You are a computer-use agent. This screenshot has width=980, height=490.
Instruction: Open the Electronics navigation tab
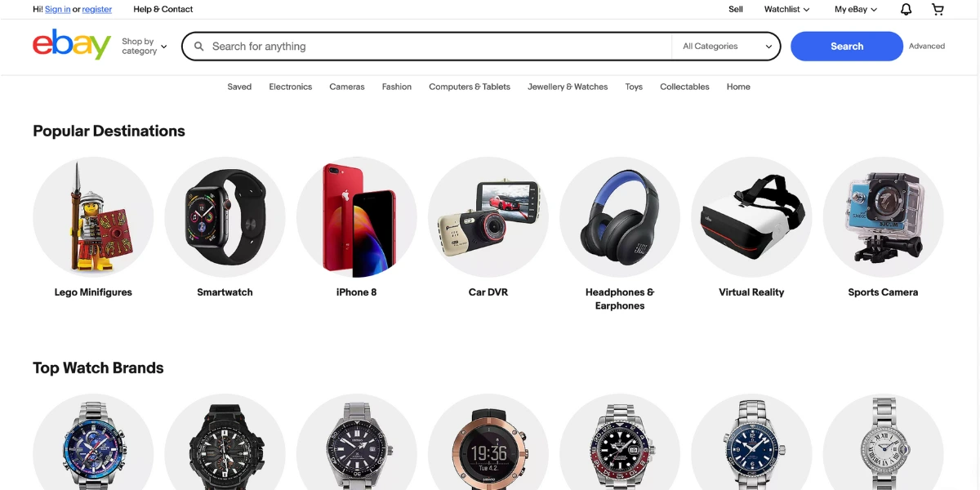click(x=291, y=87)
